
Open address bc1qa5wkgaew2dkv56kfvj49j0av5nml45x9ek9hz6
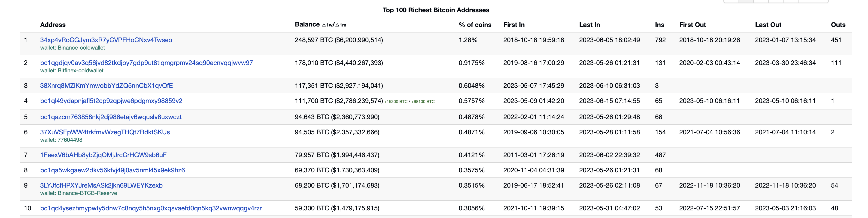click(112, 170)
